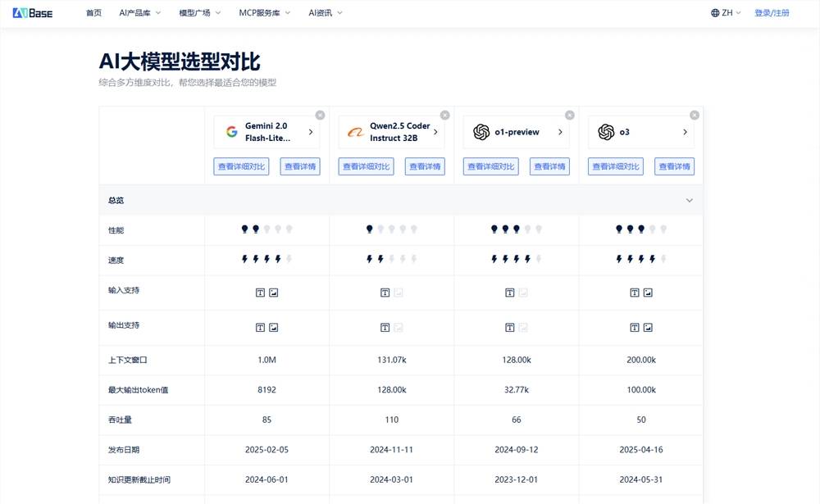Click knowledge cutoff 2023-12-01

516,479
